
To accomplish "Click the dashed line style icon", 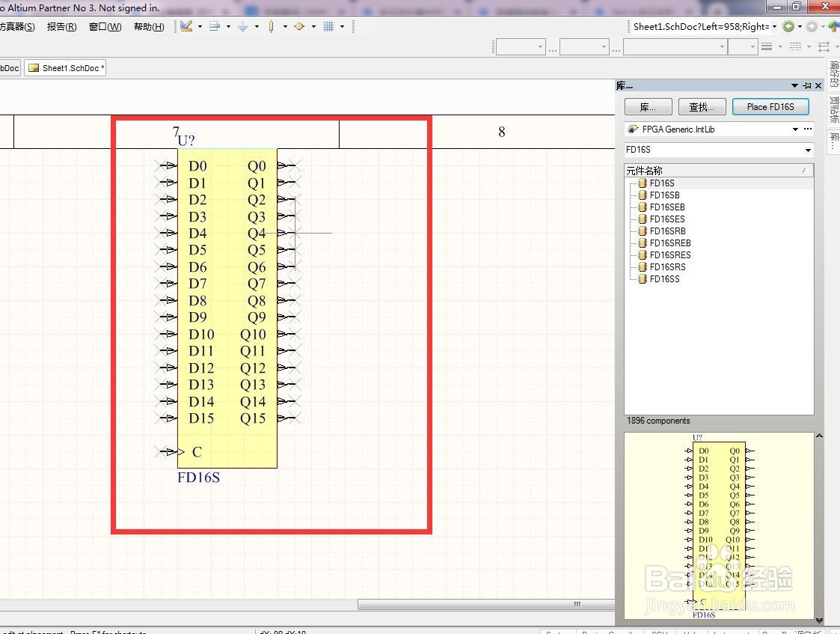I will tap(796, 47).
